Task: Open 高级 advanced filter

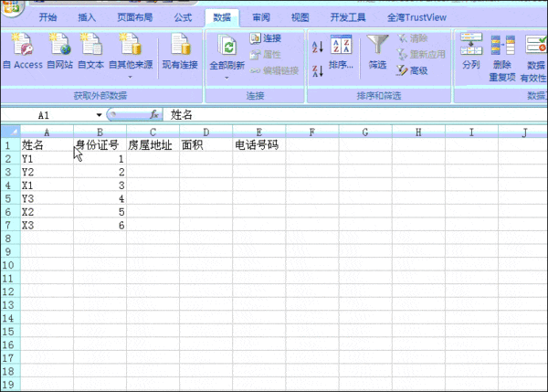Action: (x=413, y=71)
